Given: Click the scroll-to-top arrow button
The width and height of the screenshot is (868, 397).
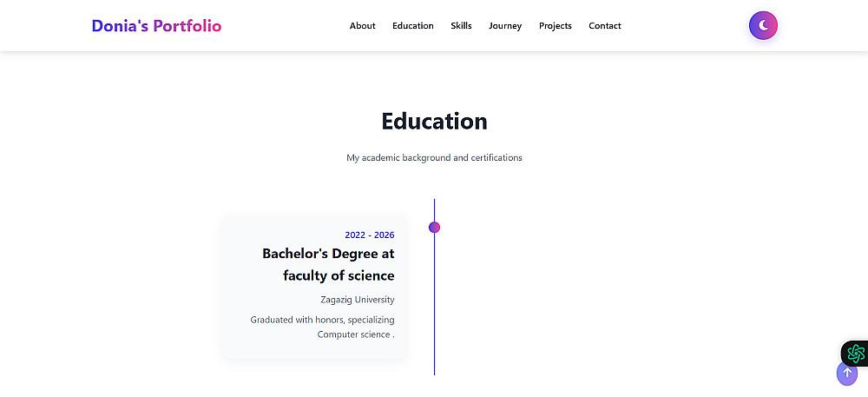Looking at the screenshot, I should pos(847,373).
